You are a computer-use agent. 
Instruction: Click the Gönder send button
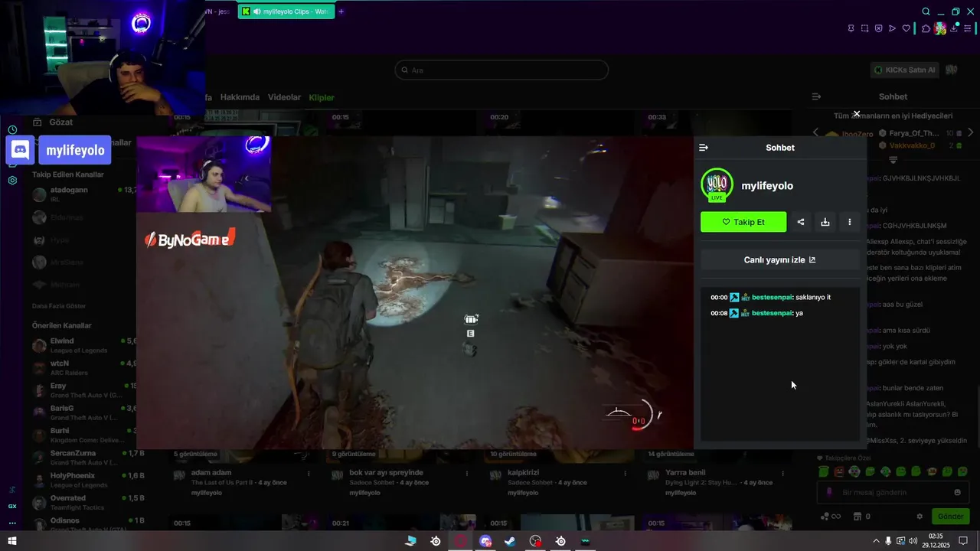(x=950, y=517)
